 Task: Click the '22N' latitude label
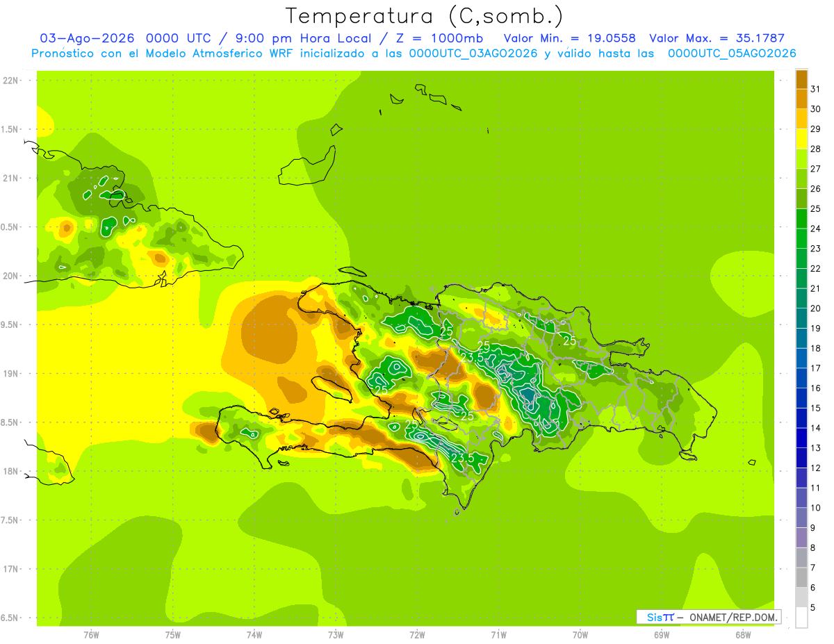11,81
